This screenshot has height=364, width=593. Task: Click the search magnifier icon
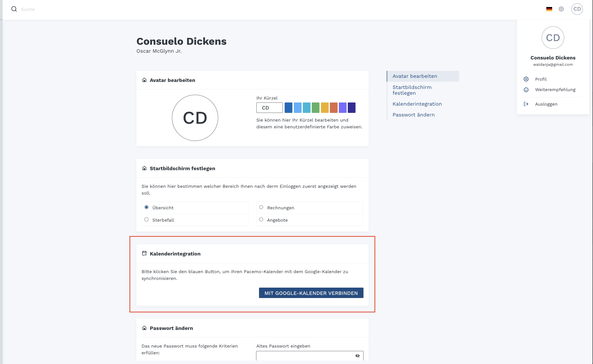pos(14,9)
